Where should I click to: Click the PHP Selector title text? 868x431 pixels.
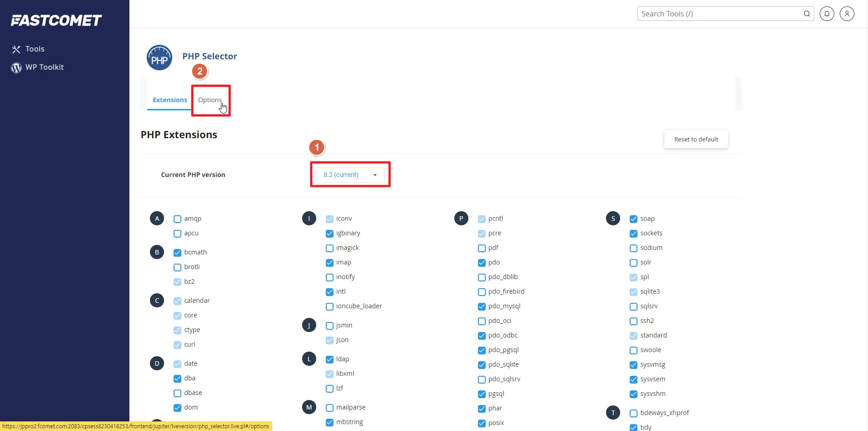[210, 56]
